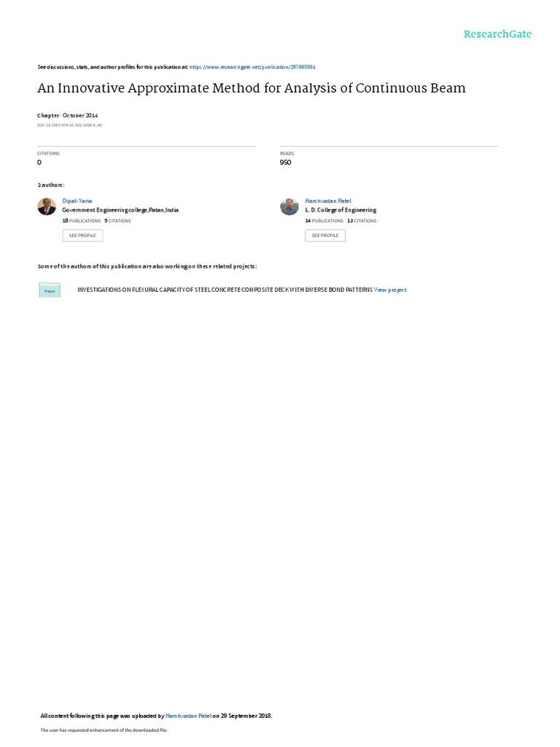Image resolution: width=560 pixels, height=747 pixels.
Task: Click the paper title about Continuous Beam
Action: tap(252, 88)
